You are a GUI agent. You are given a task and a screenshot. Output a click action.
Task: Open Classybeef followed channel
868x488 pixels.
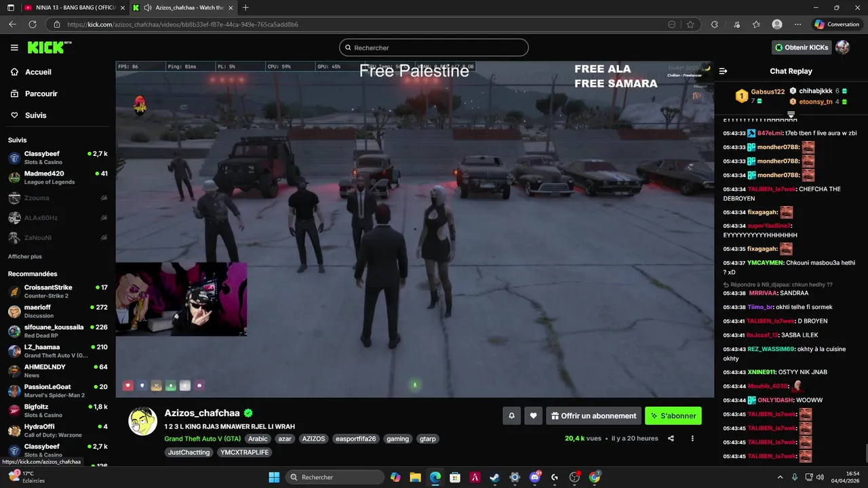(58, 158)
